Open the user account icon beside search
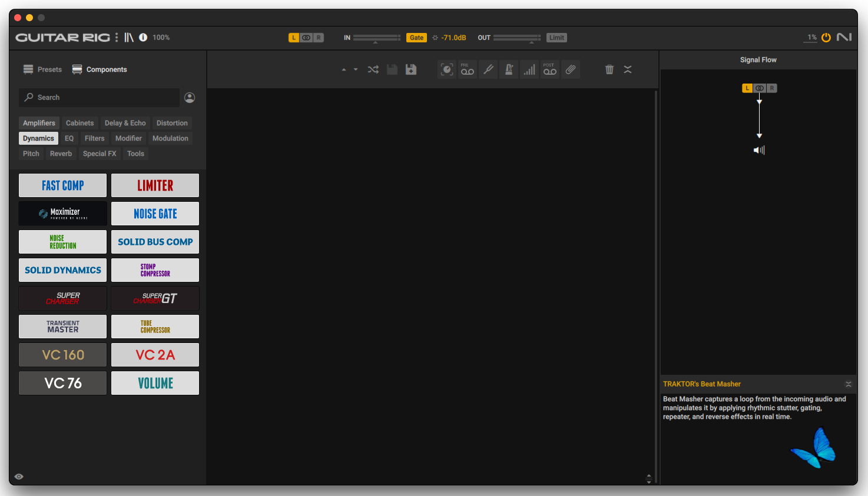 190,98
